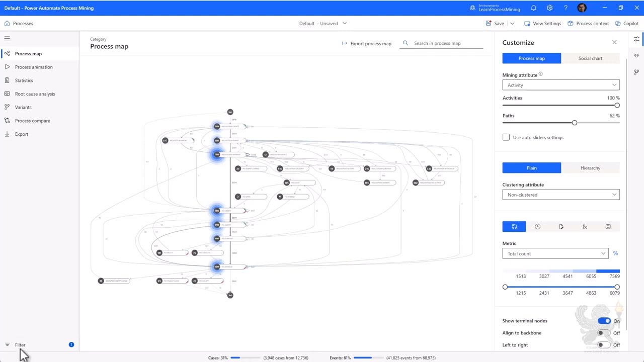Open the eye view icon on right rail

pos(636,55)
